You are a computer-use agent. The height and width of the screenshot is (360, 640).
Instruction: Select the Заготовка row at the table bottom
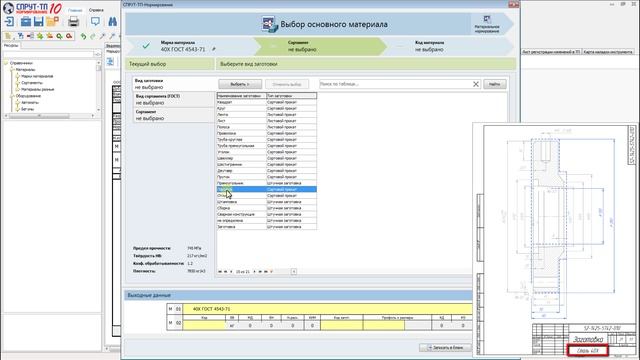click(267, 227)
